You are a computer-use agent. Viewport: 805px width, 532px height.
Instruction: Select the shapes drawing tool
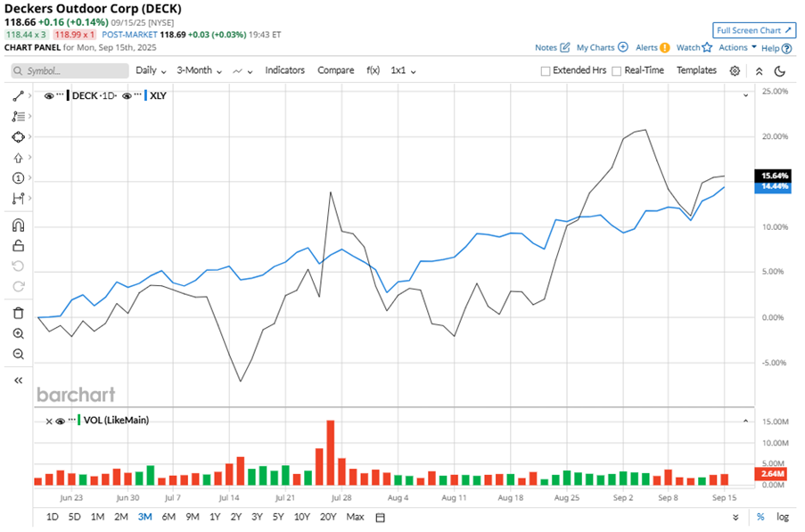(x=18, y=137)
